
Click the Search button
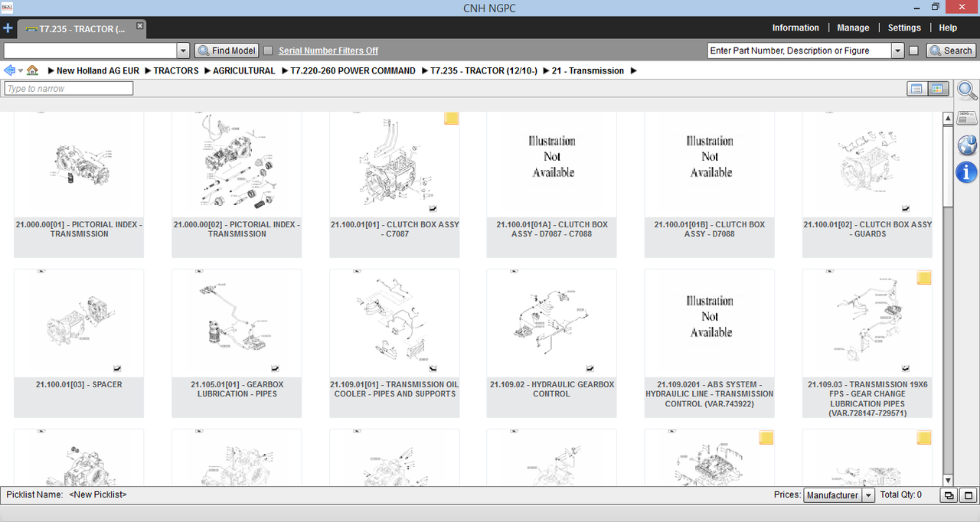tap(951, 51)
